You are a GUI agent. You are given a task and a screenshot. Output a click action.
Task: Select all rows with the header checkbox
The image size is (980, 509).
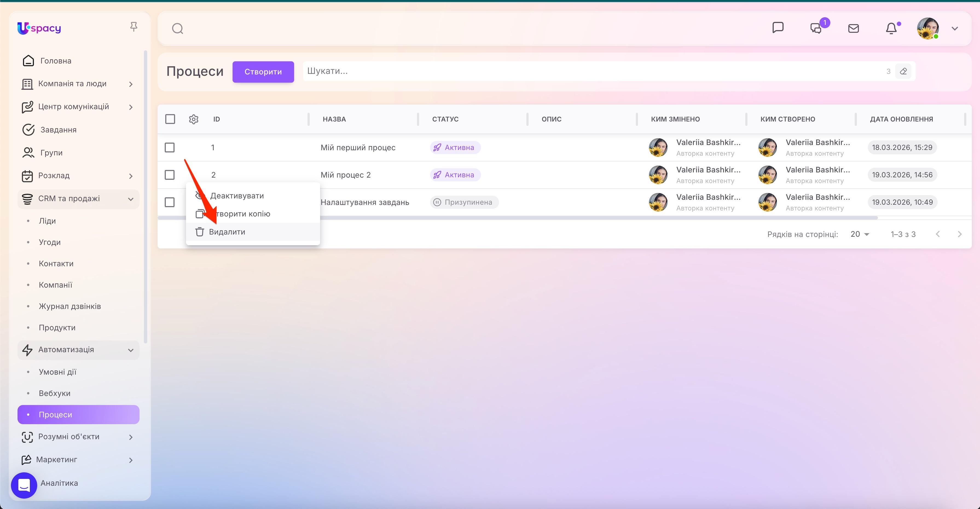pyautogui.click(x=170, y=119)
